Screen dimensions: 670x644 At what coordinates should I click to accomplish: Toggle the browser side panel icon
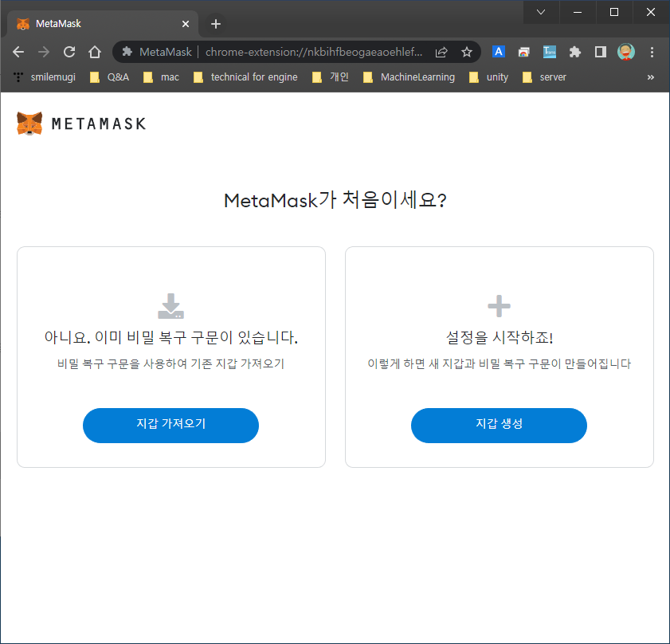[x=601, y=52]
